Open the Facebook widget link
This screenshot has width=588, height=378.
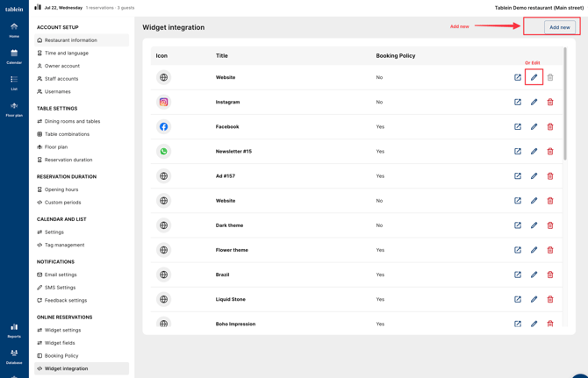[518, 126]
